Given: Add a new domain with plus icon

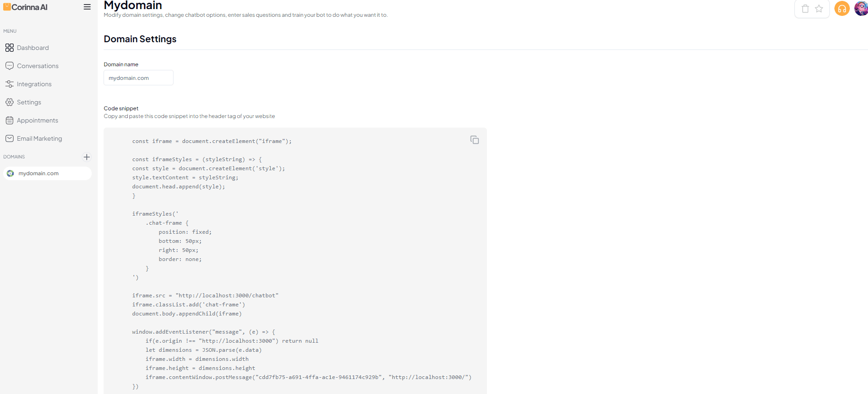Looking at the screenshot, I should pyautogui.click(x=87, y=157).
